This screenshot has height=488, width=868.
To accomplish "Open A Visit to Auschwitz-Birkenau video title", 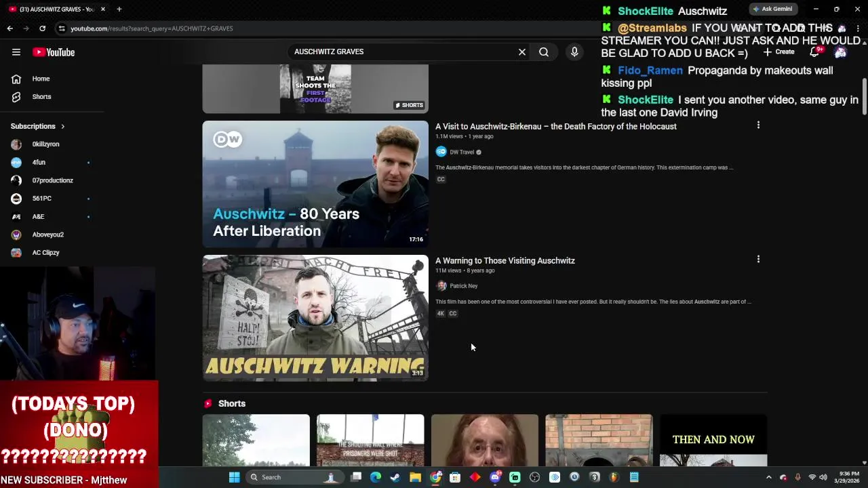I will tap(555, 127).
